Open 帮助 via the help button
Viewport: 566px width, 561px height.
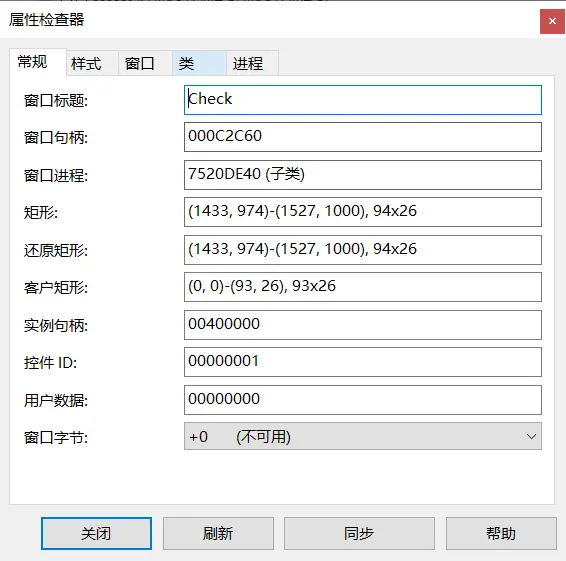(501, 534)
